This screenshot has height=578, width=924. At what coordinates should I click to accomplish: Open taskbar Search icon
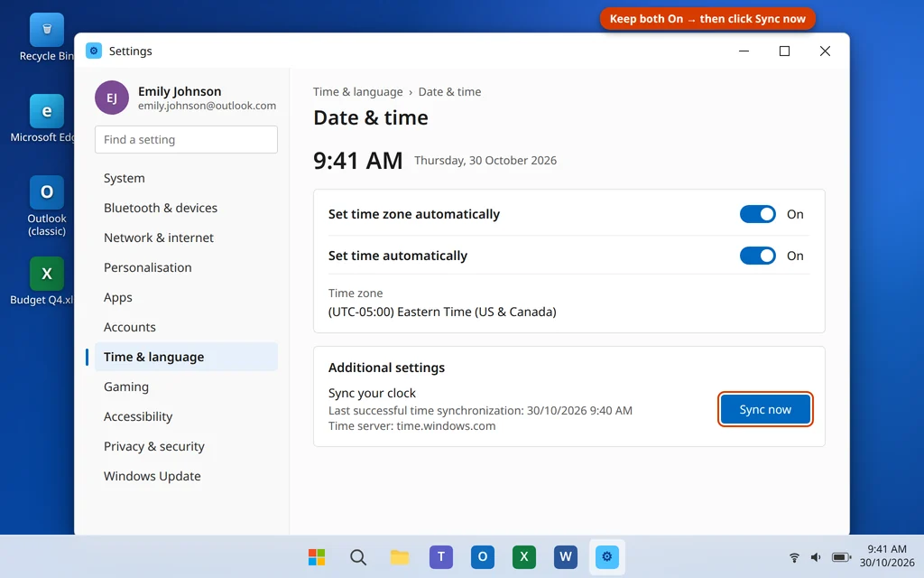pyautogui.click(x=357, y=556)
